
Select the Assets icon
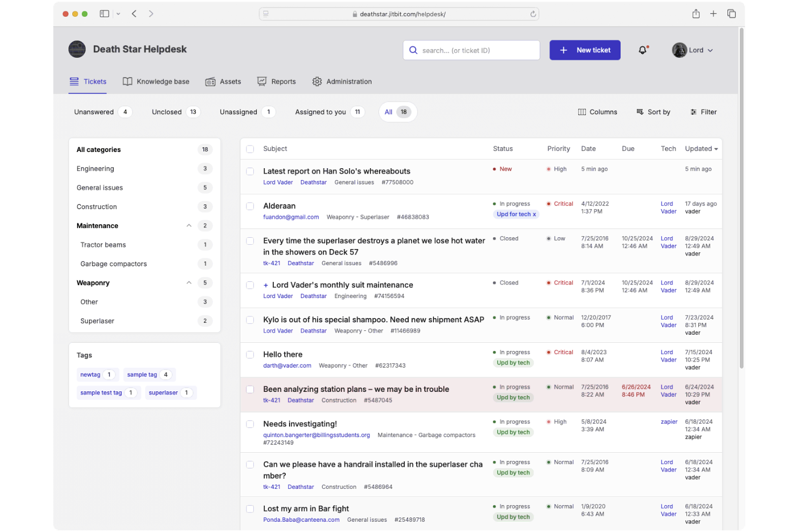coord(211,81)
